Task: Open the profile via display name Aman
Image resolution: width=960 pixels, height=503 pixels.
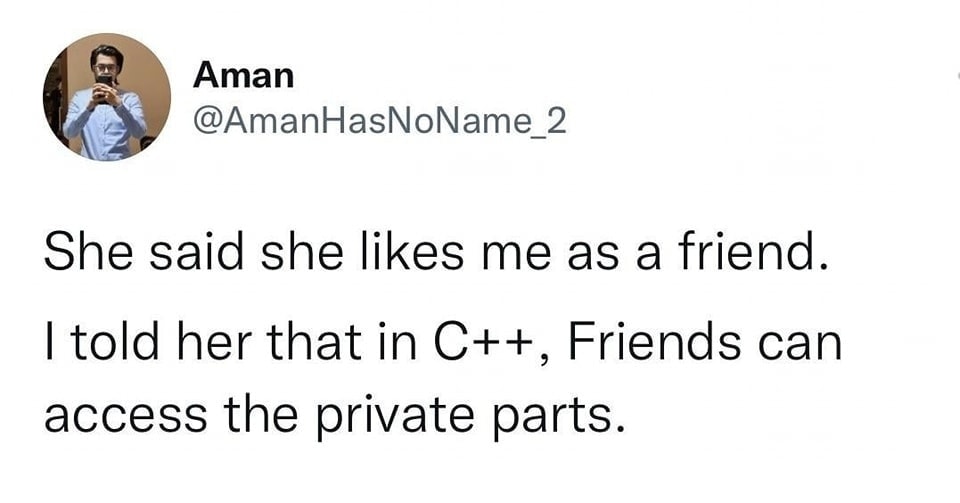Action: tap(243, 73)
